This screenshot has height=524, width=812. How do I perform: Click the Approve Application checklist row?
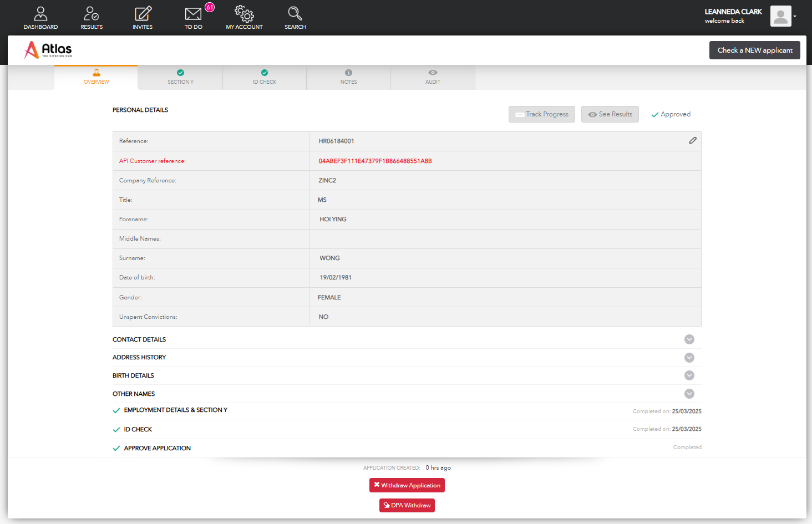click(407, 448)
